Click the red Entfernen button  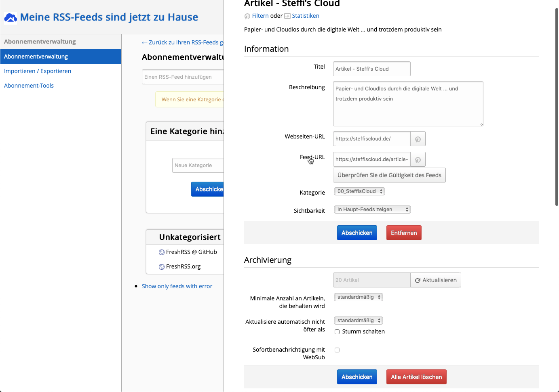click(x=403, y=233)
